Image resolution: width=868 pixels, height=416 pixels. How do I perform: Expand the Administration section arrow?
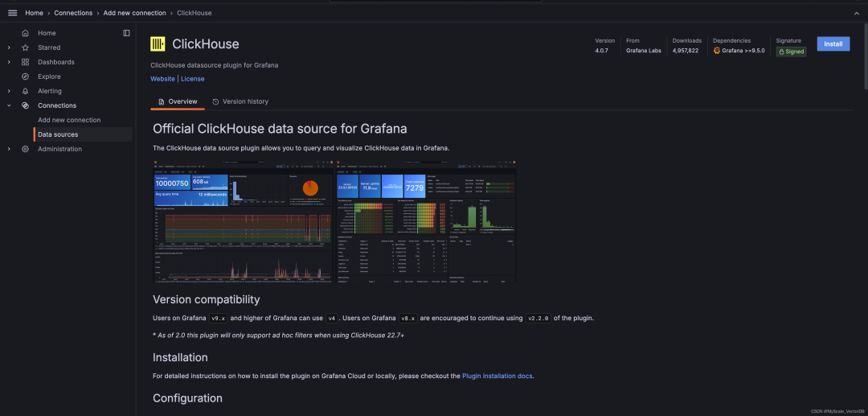pos(9,149)
